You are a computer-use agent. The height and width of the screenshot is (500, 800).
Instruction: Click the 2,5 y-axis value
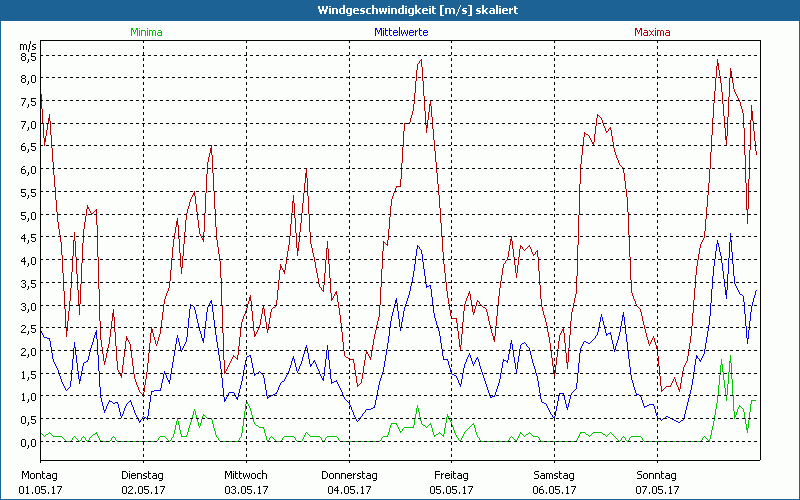click(28, 330)
